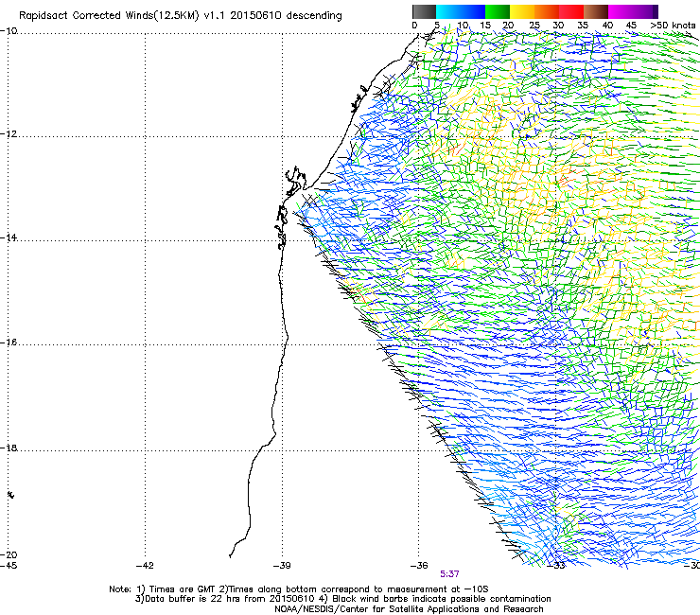
Task: Click the '-36' longitude axis label
Action: (x=419, y=566)
